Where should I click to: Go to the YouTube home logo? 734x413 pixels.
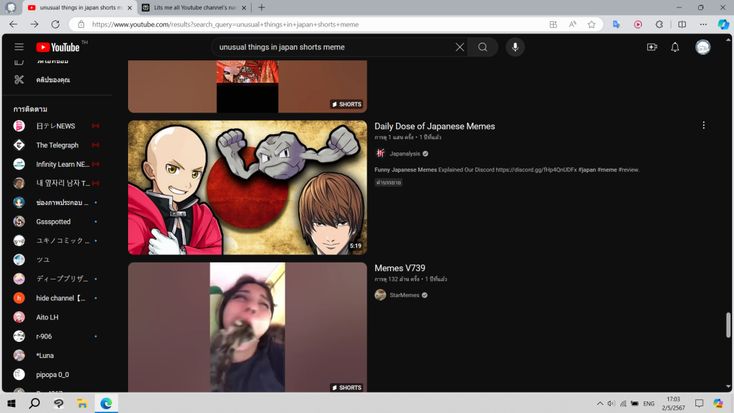58,47
